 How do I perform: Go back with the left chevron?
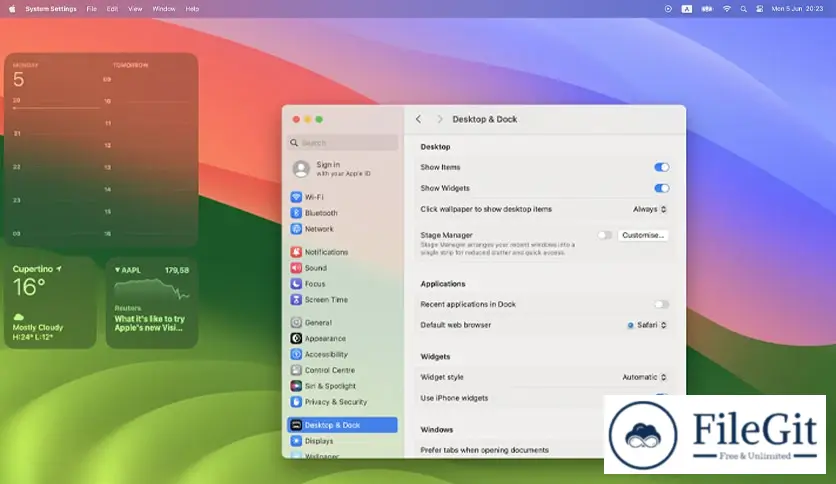(x=419, y=119)
